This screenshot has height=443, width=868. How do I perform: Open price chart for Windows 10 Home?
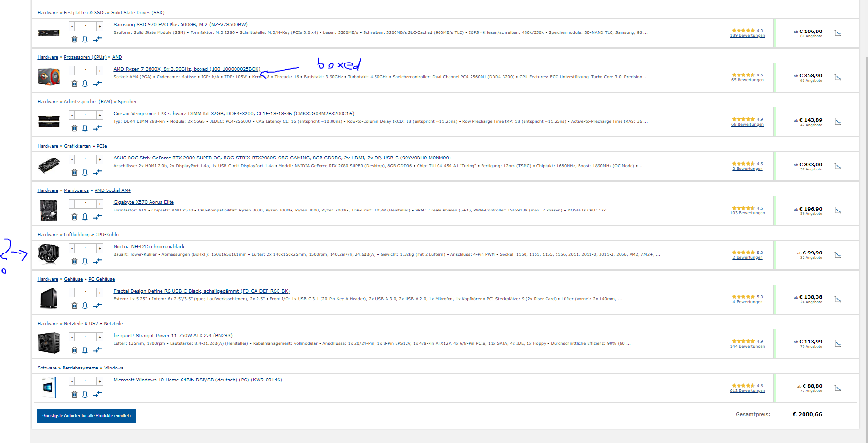837,388
